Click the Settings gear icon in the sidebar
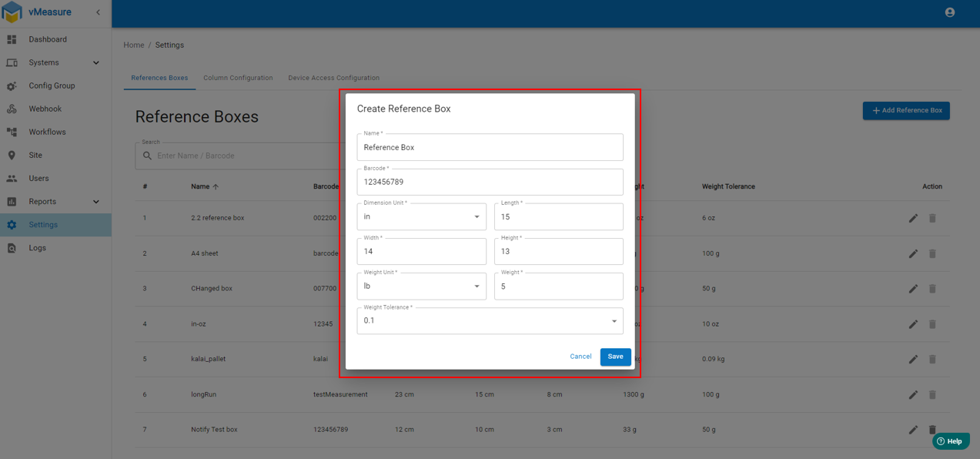 coord(12,225)
